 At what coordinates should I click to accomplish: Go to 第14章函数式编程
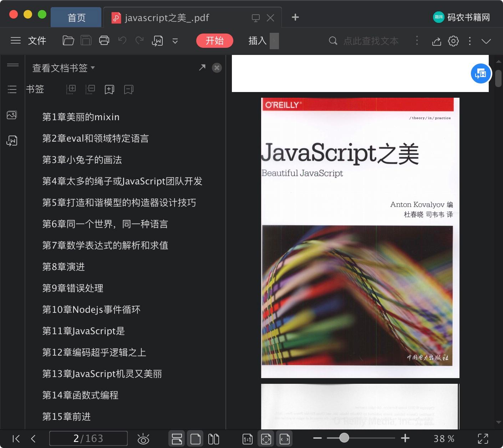click(x=80, y=395)
